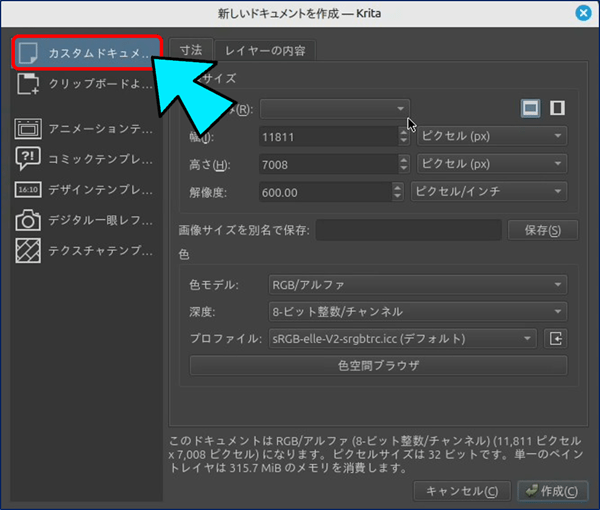Viewport: 600px width, 510px height.
Task: Open the 色モデル RGB/アルファ dropdown
Action: pos(417,286)
